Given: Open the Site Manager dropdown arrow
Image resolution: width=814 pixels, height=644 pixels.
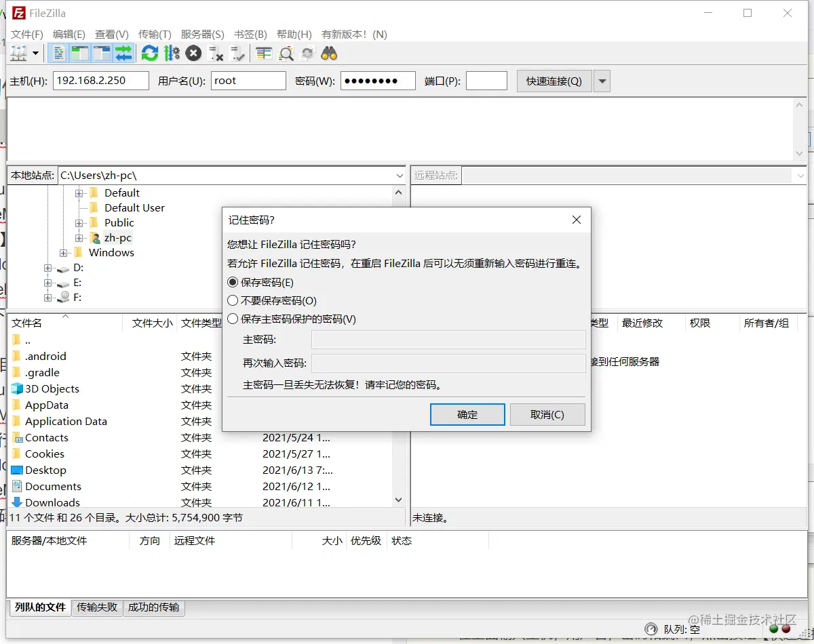Looking at the screenshot, I should pos(35,53).
